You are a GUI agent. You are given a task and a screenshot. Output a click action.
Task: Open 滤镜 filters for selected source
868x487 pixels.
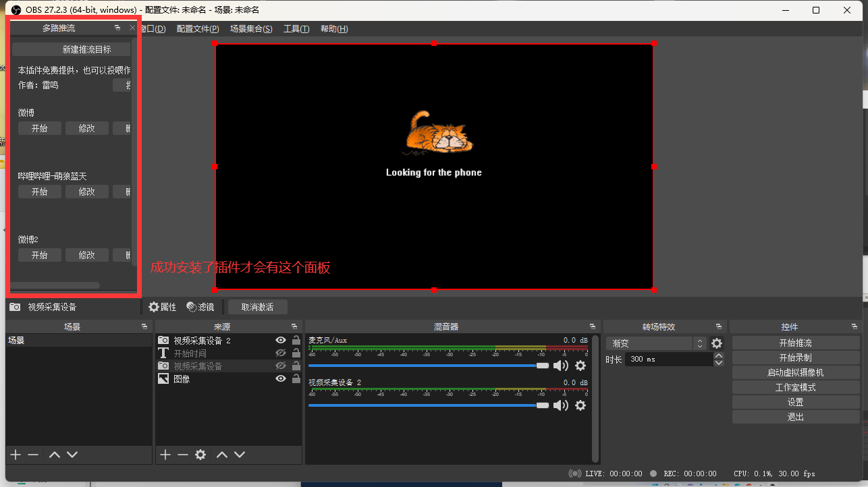tap(200, 307)
